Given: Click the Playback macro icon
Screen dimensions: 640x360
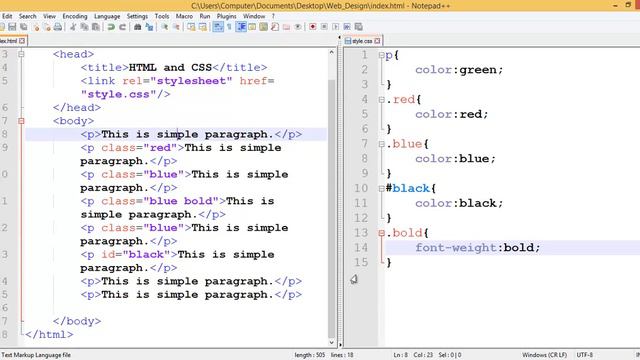Looking at the screenshot, I should [336, 27].
